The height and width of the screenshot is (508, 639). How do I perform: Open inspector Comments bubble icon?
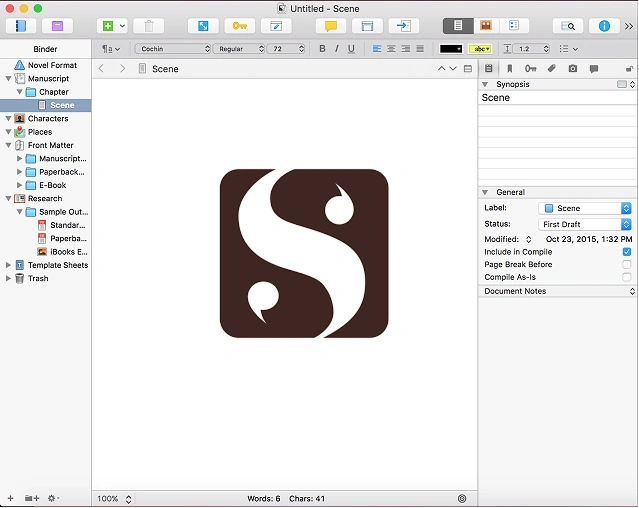click(594, 68)
